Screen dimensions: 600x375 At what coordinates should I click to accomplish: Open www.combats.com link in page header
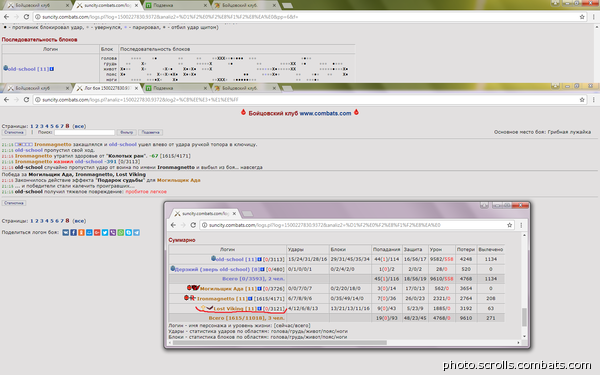pyautogui.click(x=325, y=113)
